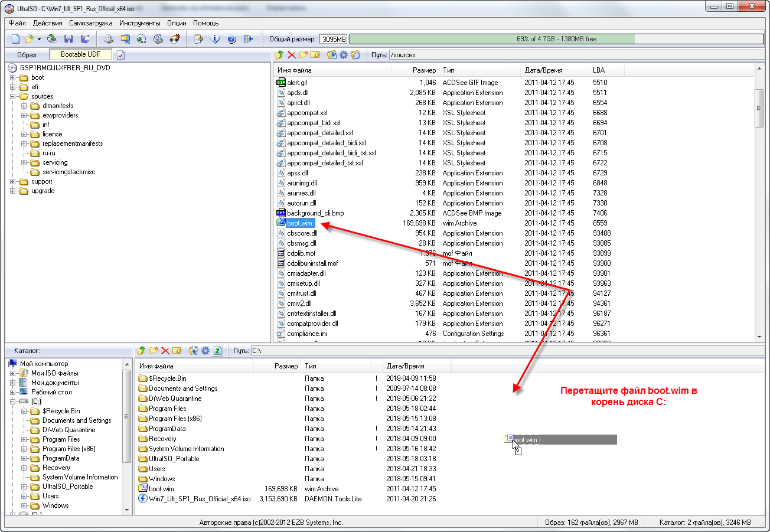Open the Инструменты menu
Viewport: 770px width, 532px height.
[x=139, y=23]
